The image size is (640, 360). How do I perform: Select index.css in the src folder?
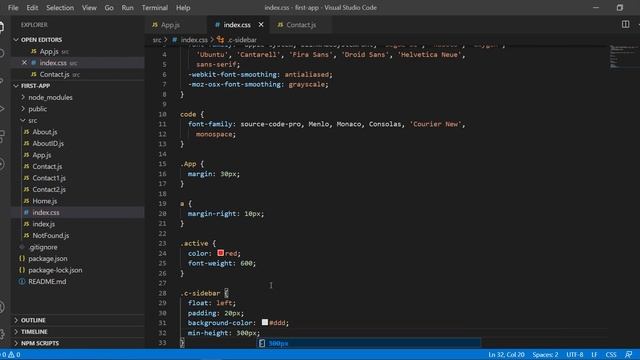tap(46, 212)
